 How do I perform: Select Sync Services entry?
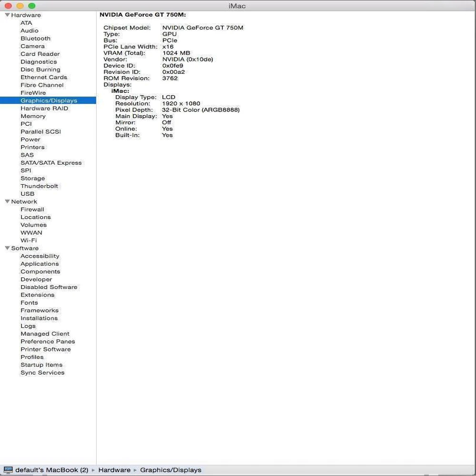(42, 373)
